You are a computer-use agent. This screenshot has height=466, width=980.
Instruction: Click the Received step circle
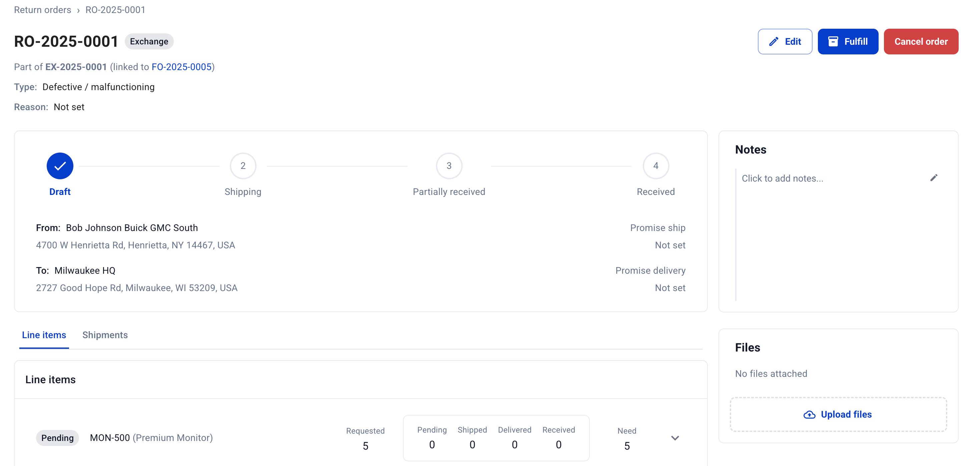(655, 166)
